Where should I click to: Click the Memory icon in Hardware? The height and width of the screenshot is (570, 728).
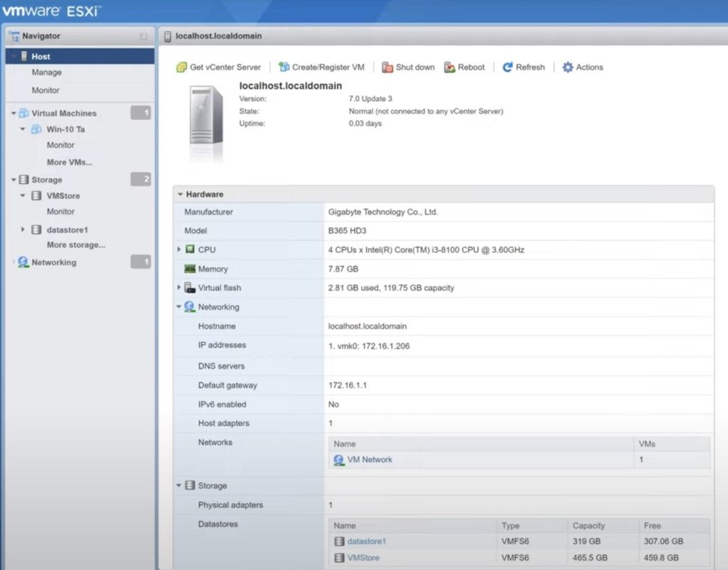190,269
